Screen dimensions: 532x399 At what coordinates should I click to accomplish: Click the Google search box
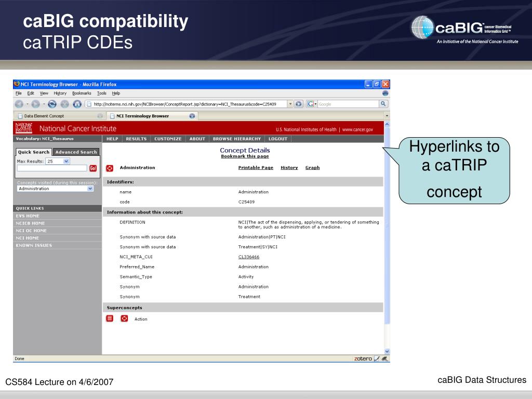348,104
